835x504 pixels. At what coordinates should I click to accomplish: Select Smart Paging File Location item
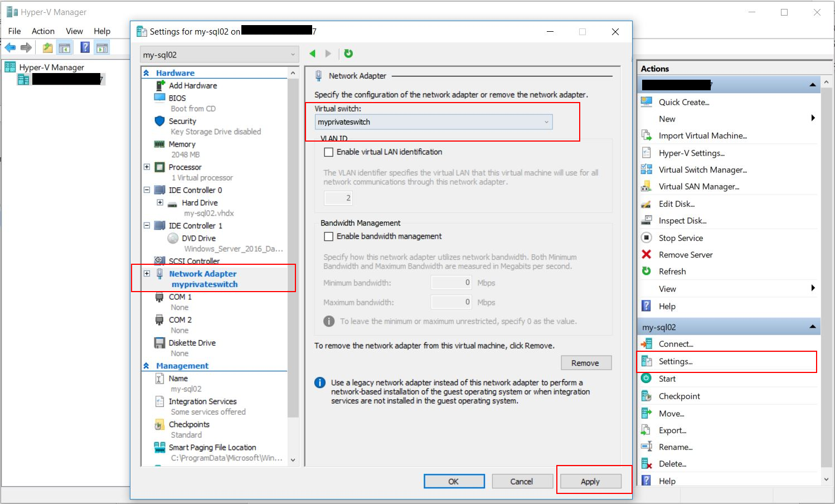212,447
